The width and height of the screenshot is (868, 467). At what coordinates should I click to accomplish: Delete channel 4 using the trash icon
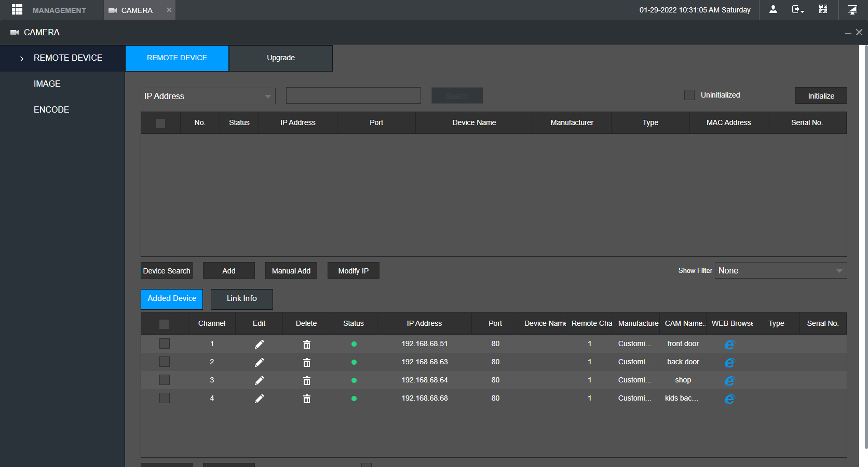tap(307, 399)
